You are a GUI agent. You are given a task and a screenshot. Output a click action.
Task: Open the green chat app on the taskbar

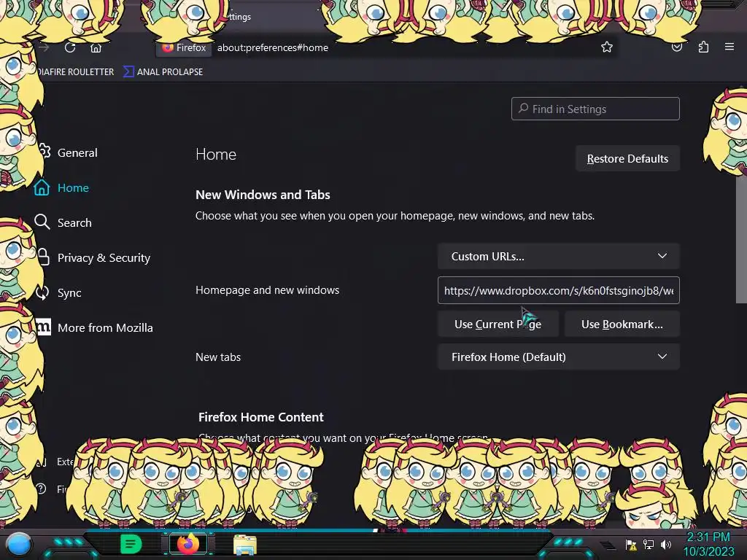pos(131,544)
